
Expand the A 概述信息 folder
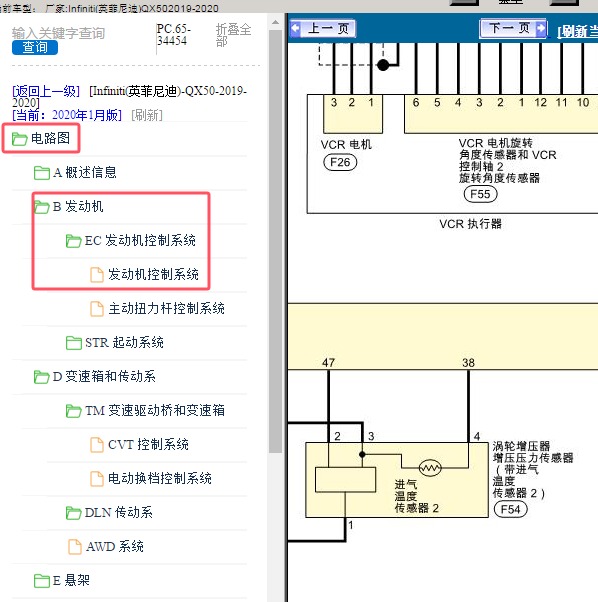[x=84, y=172]
